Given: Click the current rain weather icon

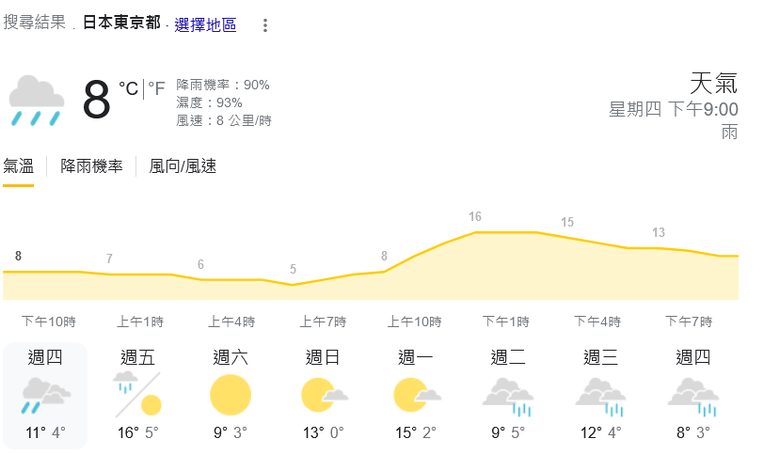Looking at the screenshot, I should (x=36, y=100).
